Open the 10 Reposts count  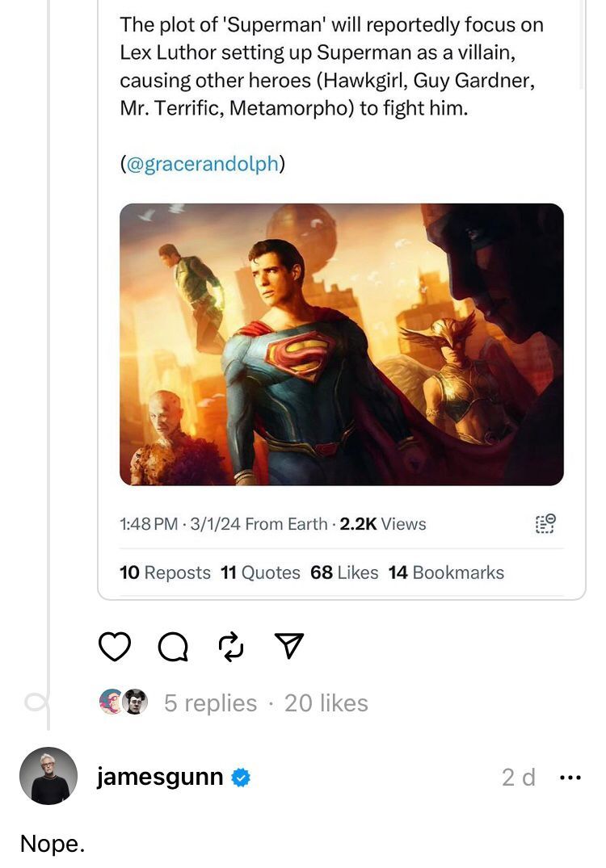point(165,572)
